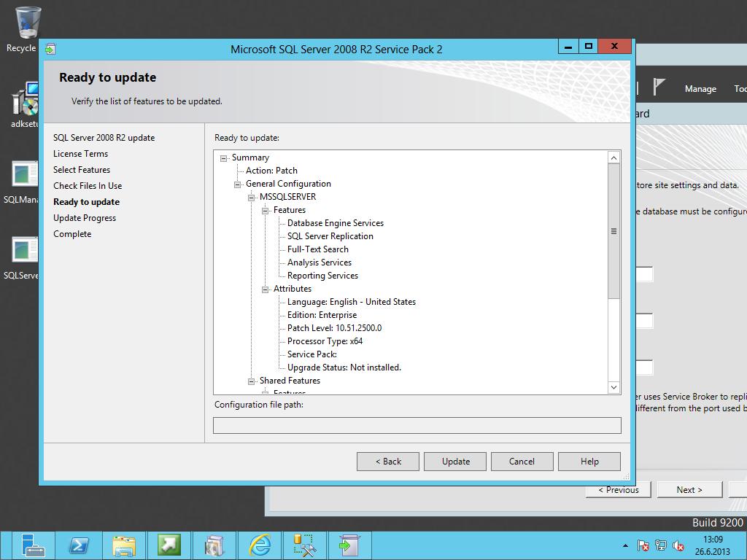Viewport: 747px width, 560px height.
Task: Click Previous in the background wizard
Action: click(x=619, y=490)
